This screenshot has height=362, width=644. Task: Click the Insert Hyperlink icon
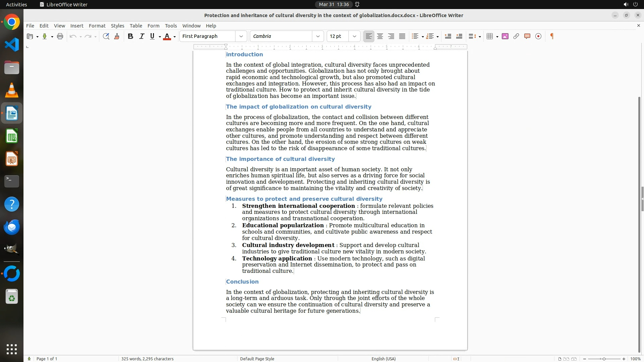[516, 36]
